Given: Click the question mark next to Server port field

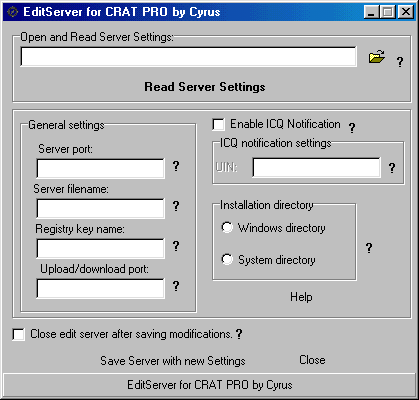Looking at the screenshot, I should 176,166.
